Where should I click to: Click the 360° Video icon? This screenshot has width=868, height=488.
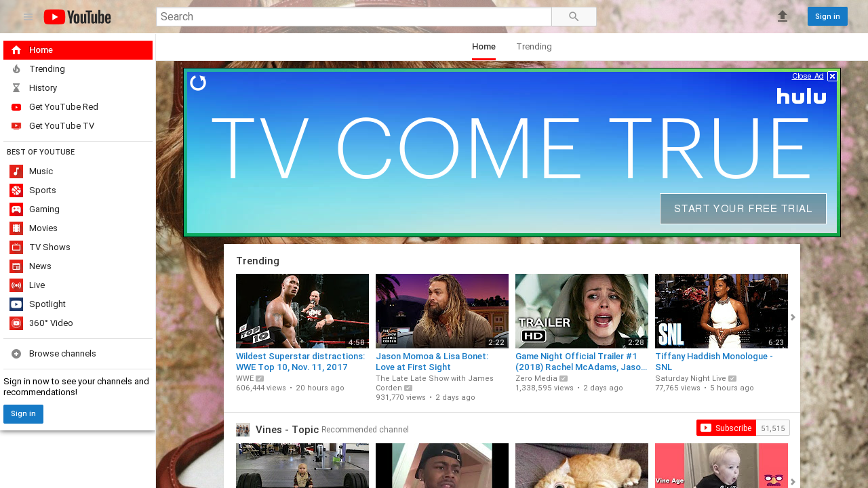coord(16,323)
